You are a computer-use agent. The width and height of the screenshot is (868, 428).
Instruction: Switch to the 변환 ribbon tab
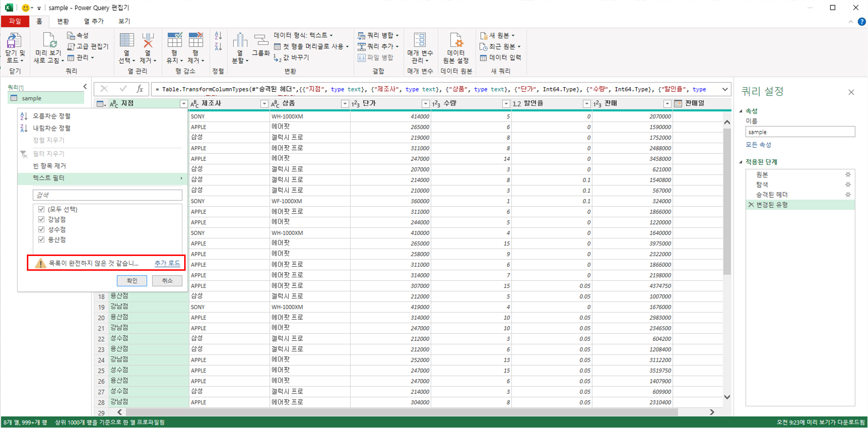coord(63,21)
